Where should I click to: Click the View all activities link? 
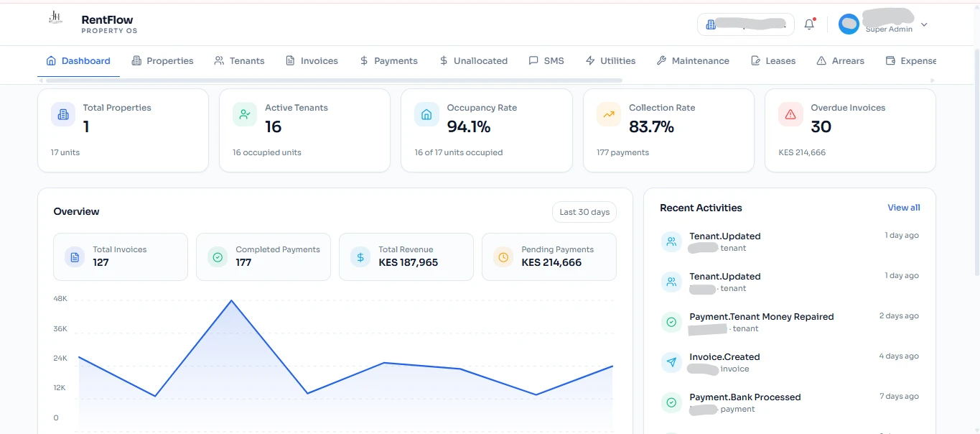[x=904, y=208]
